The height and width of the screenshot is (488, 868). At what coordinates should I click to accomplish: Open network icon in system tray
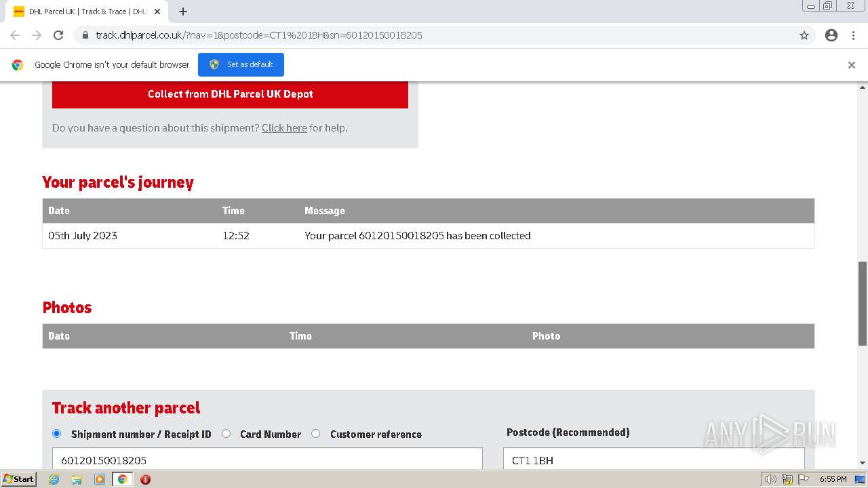[x=787, y=479]
